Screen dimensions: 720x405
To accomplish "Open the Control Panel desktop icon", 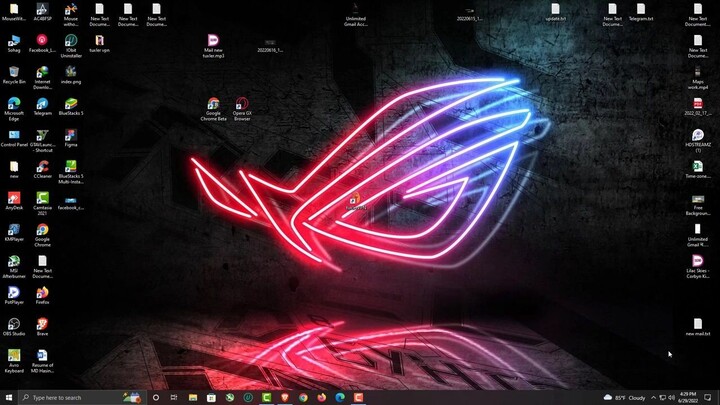I will click(14, 138).
